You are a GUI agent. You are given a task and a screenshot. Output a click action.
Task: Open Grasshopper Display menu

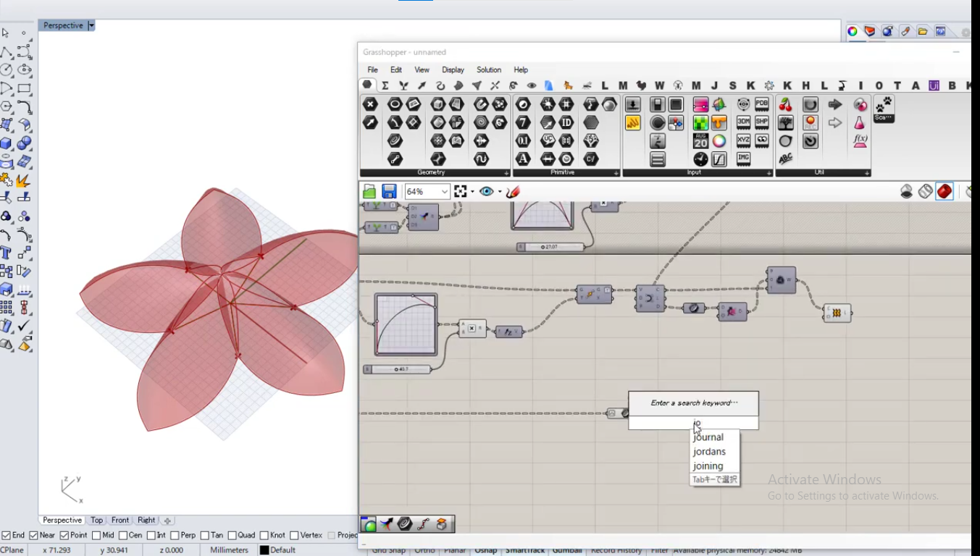[x=453, y=70]
